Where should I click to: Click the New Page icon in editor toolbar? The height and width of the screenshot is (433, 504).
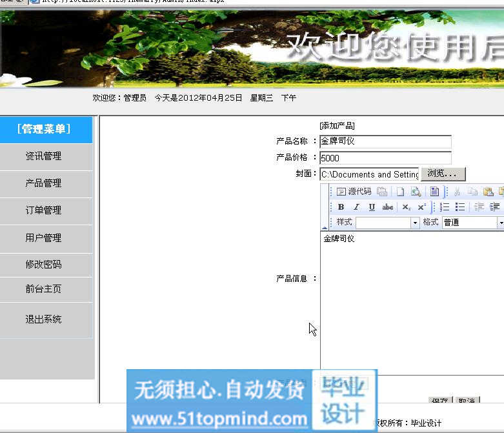[x=400, y=192]
